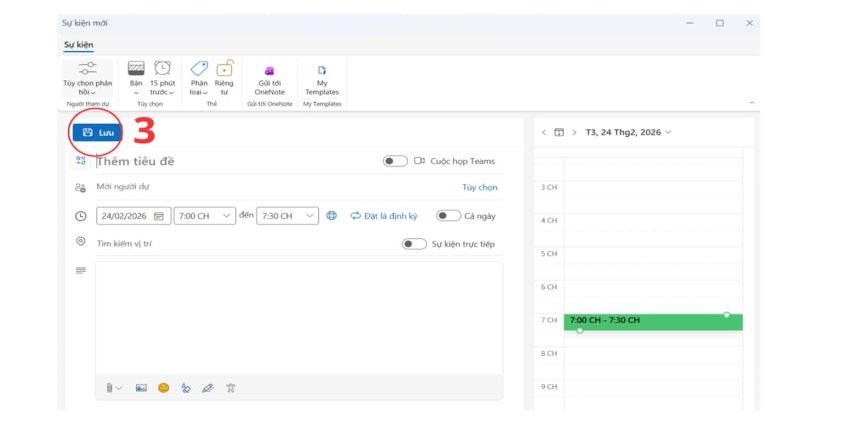The height and width of the screenshot is (425, 850).
Task: Click the today calendar icon in preview
Action: tap(559, 132)
